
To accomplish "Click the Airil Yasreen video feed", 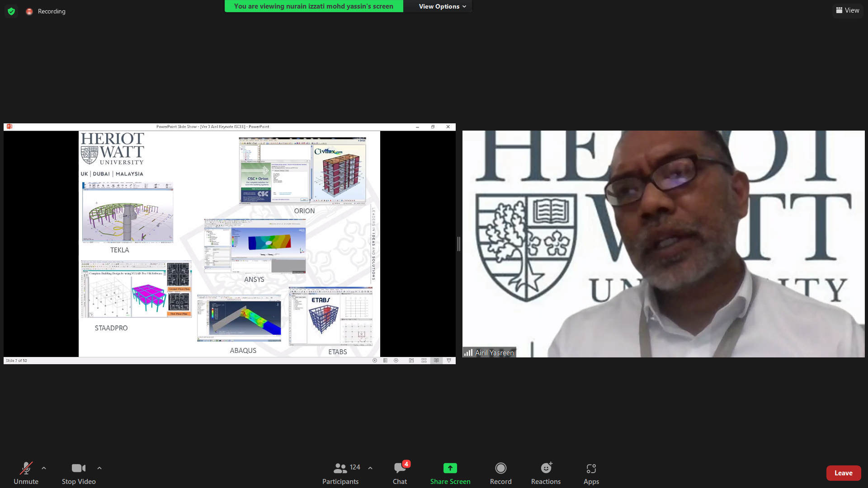I will [x=663, y=244].
